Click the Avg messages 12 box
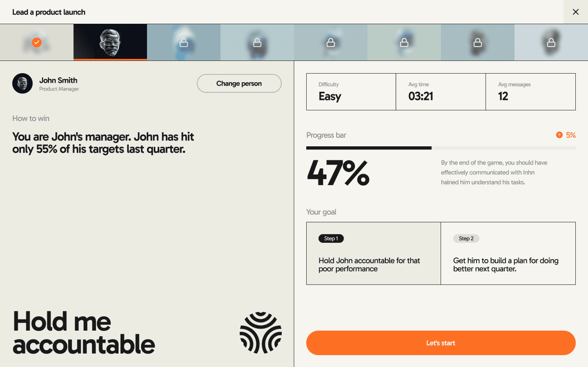The width and height of the screenshot is (588, 367). (530, 92)
